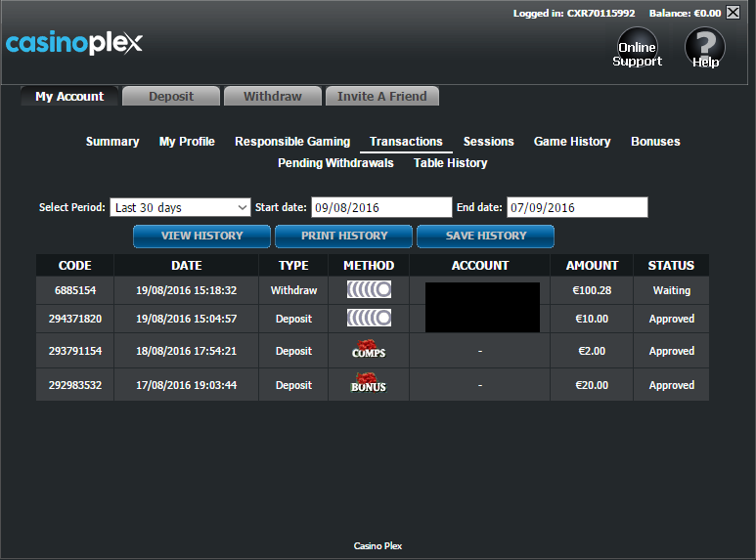Click the End date field
This screenshot has width=756, height=560.
577,207
